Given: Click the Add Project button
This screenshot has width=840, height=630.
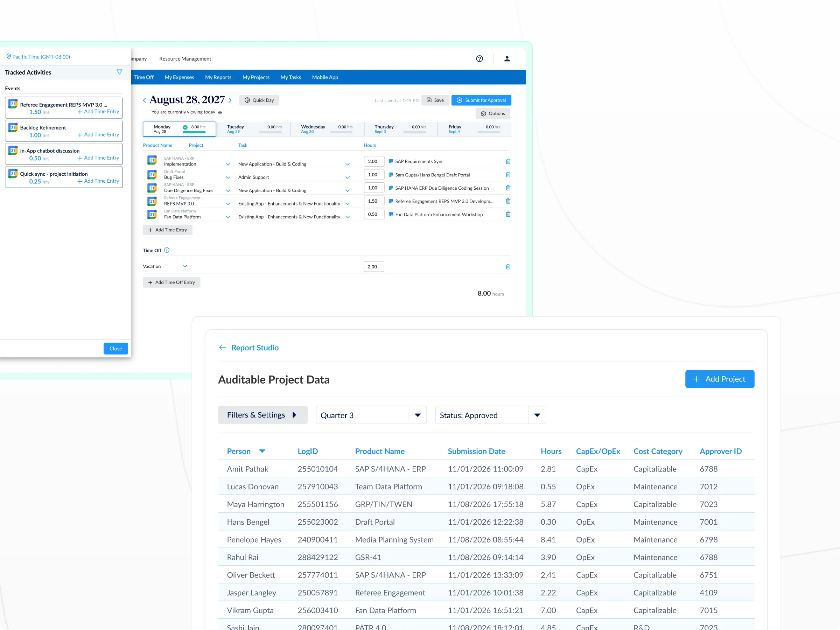Looking at the screenshot, I should [x=719, y=379].
